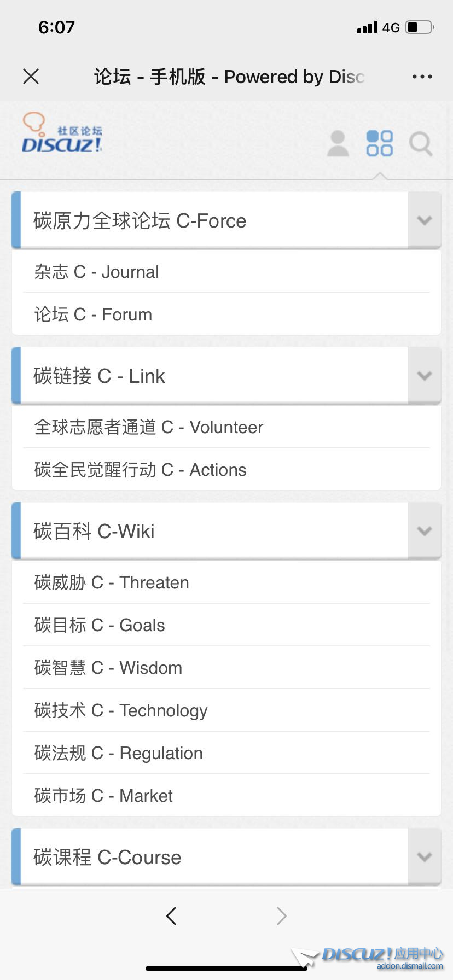Collapse the 碳原力全球论坛 C-Force section
453x980 pixels.
click(425, 220)
